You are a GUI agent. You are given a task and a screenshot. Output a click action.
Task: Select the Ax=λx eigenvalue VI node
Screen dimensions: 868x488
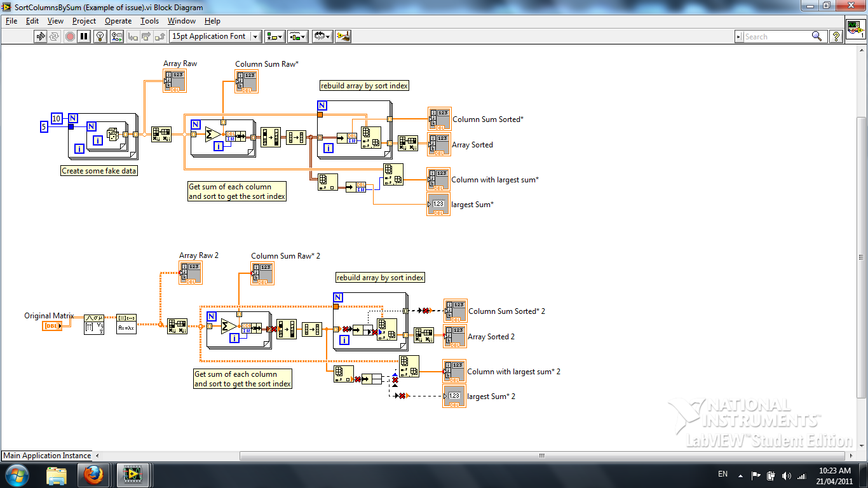click(126, 325)
